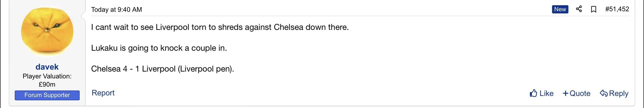Add post to multi-quote via Quote text
Viewport: 644px width, 108px height.
click(x=580, y=93)
